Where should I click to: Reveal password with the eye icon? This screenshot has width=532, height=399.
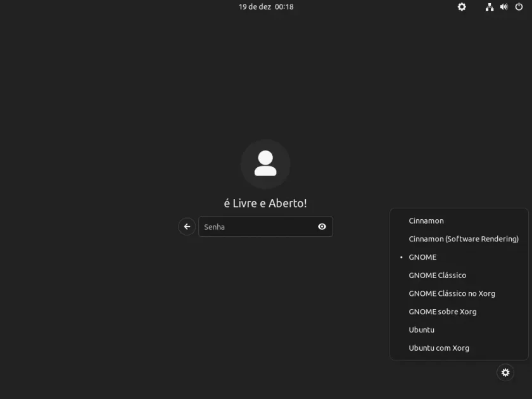tap(322, 227)
